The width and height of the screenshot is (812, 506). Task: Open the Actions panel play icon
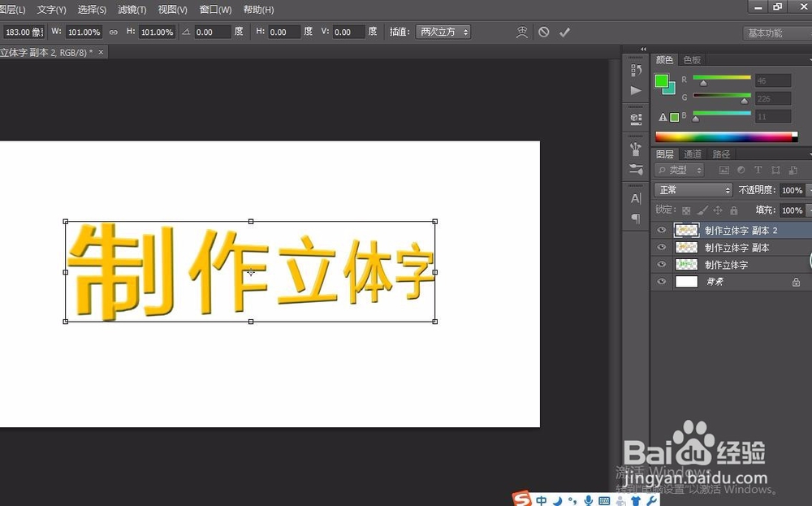(x=636, y=91)
